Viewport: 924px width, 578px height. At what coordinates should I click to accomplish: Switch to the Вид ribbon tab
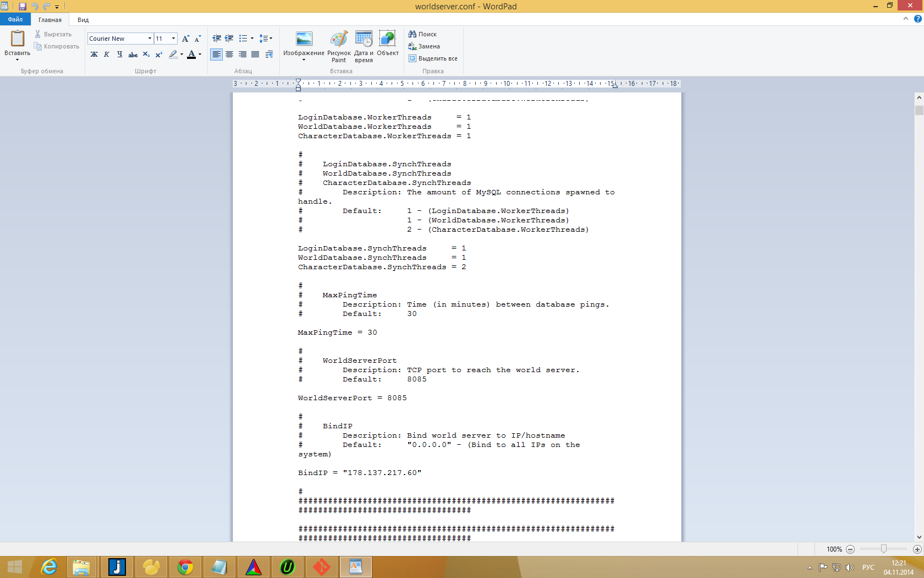tap(83, 20)
